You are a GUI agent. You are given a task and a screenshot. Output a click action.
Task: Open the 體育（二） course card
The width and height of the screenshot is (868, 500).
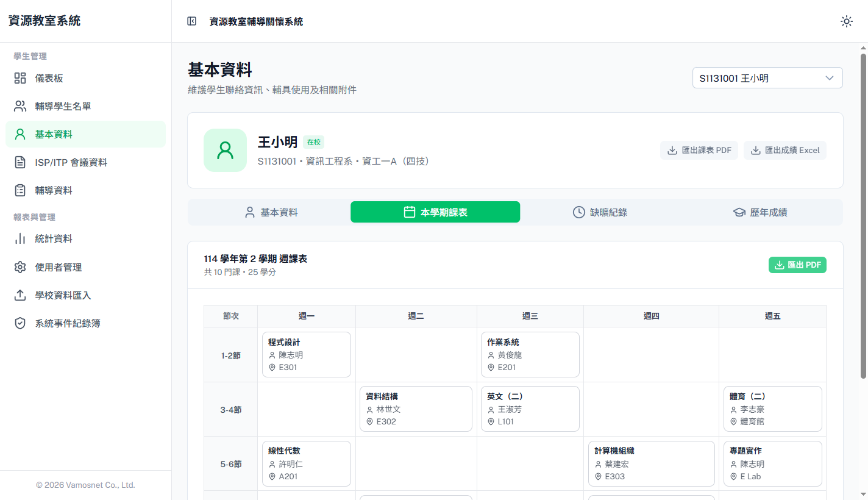(x=773, y=409)
